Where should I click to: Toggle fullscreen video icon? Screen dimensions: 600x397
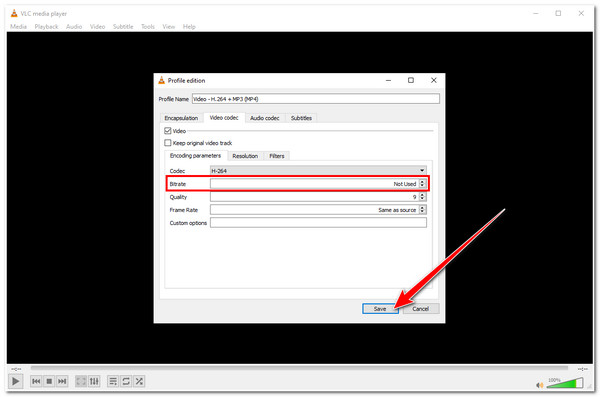coord(81,381)
